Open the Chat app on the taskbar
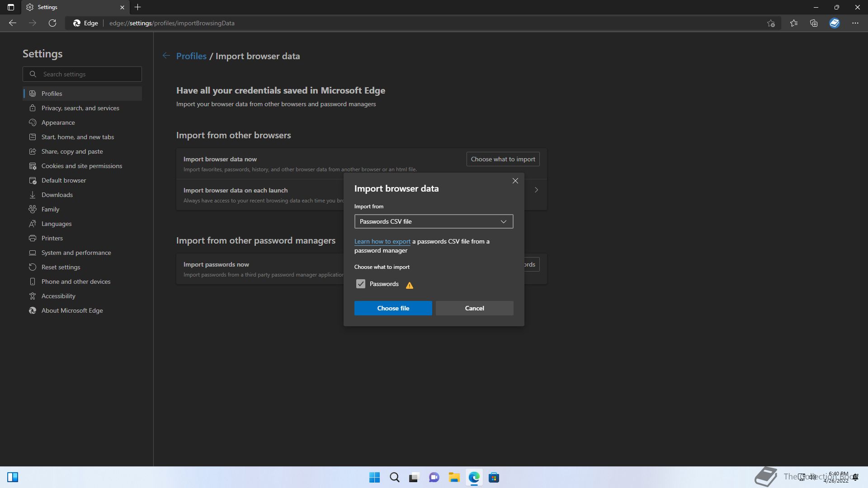868x488 pixels. coord(434,478)
